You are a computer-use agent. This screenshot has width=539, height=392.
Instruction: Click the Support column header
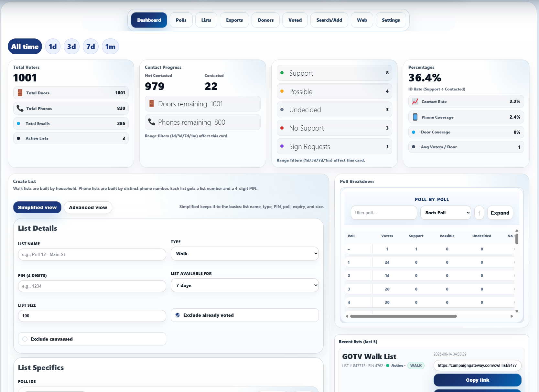[416, 236]
